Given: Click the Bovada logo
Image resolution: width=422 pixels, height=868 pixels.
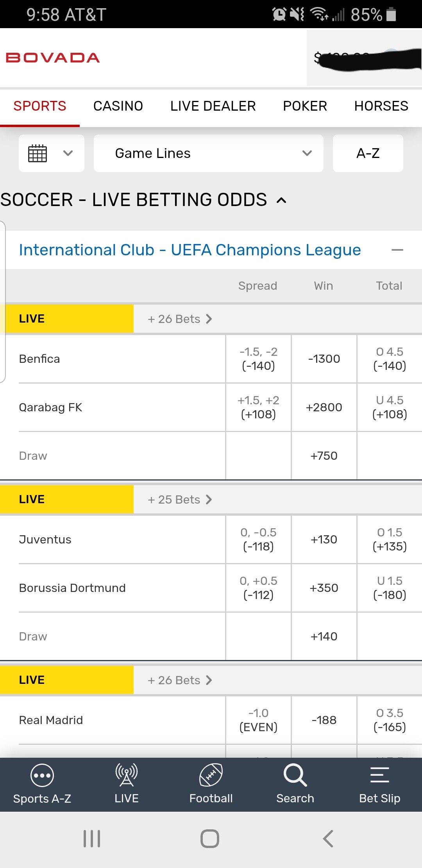Looking at the screenshot, I should point(53,58).
